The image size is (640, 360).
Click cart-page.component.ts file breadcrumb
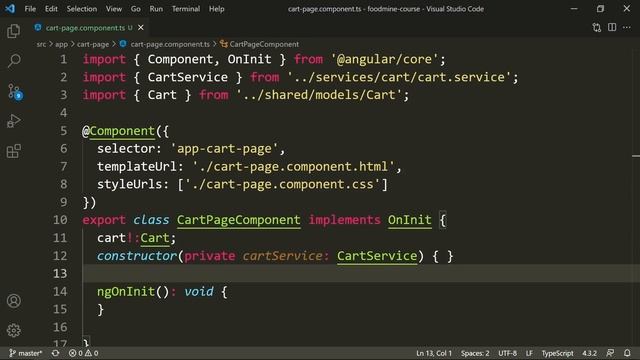(x=170, y=44)
